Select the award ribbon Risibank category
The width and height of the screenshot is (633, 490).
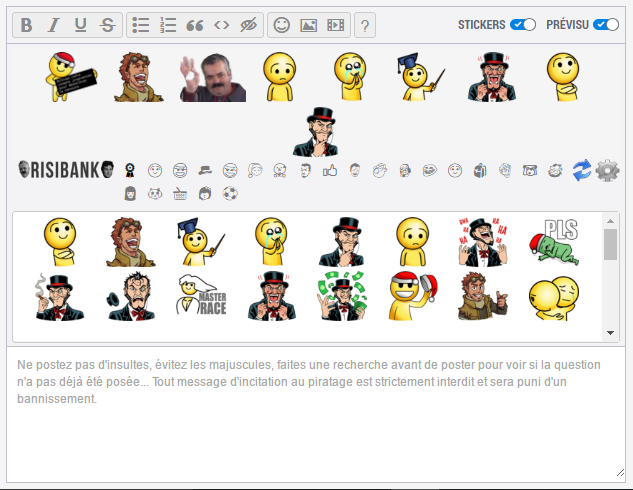tap(130, 170)
